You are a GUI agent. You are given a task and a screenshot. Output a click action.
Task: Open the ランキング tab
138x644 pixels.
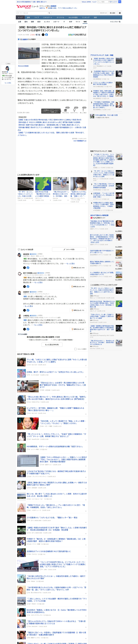(86, 17)
